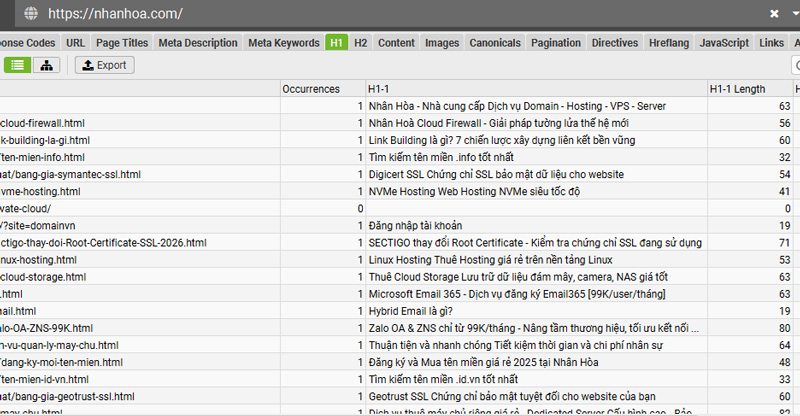Click the globe icon in the URL bar
Image resolution: width=800 pixels, height=416 pixels.
pos(32,14)
